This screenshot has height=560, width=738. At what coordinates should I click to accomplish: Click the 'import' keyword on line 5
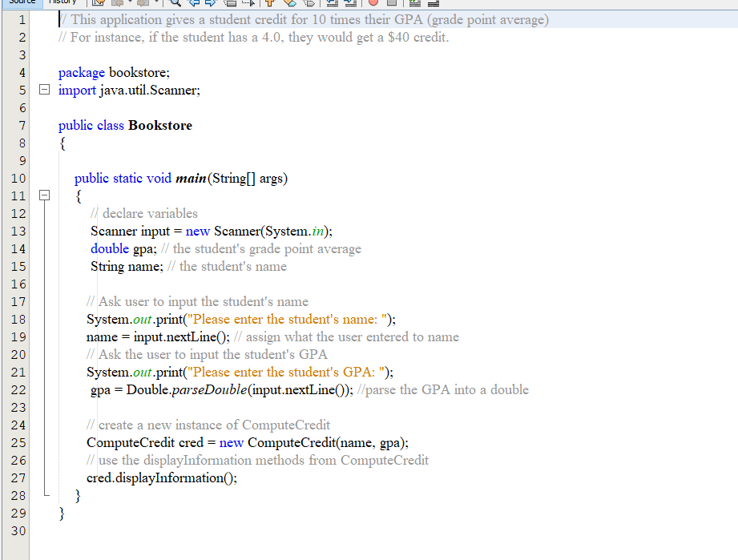pyautogui.click(x=77, y=91)
